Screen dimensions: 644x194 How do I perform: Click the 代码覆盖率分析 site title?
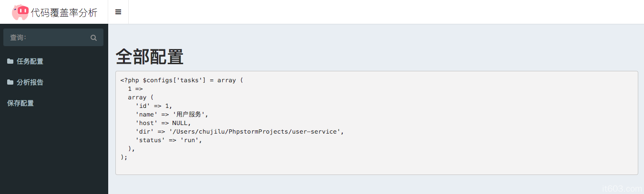(x=64, y=13)
